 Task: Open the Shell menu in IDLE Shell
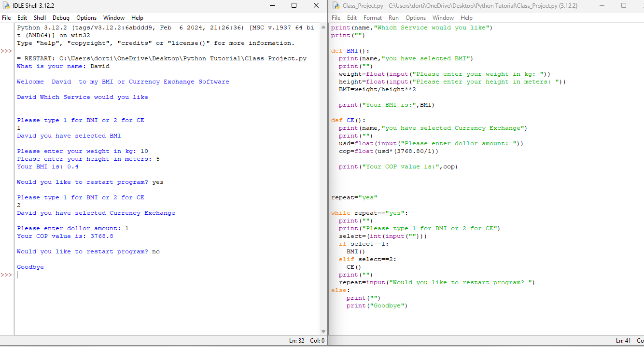click(x=40, y=18)
